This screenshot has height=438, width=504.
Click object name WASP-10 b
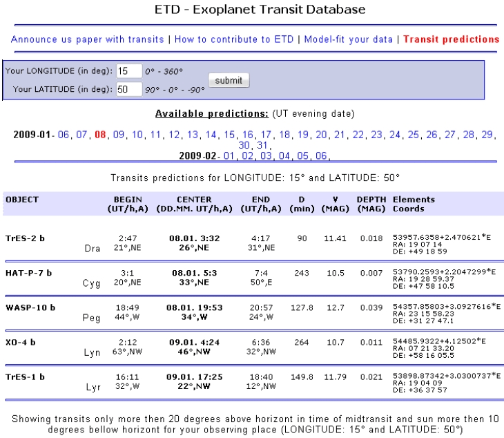(x=30, y=307)
